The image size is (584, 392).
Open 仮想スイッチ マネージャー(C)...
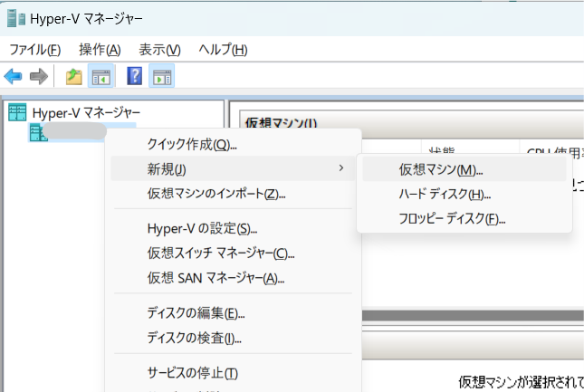[x=234, y=253]
